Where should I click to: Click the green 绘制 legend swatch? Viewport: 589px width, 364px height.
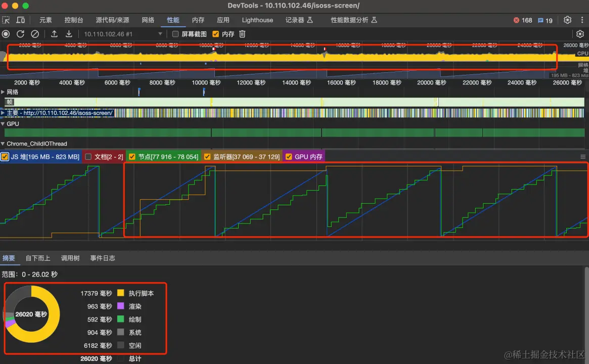120,319
